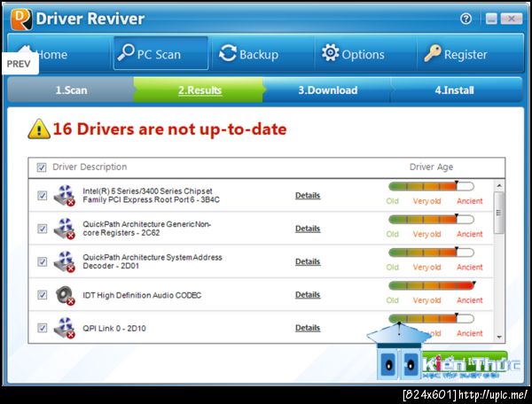This screenshot has width=532, height=404.
Task: Click 'QuickPath Architecture System Address Decoder' text
Action: coord(152,261)
